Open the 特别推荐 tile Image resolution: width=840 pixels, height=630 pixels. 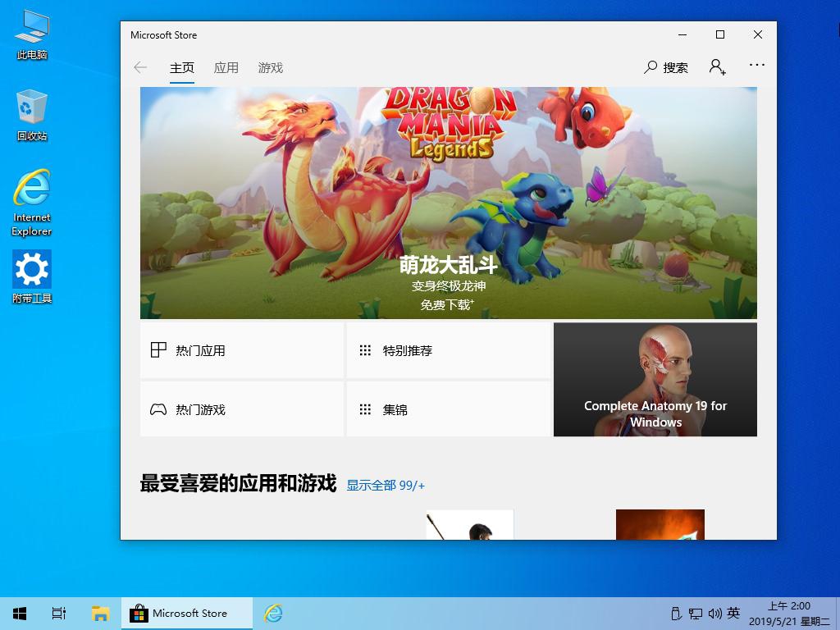[x=449, y=350]
